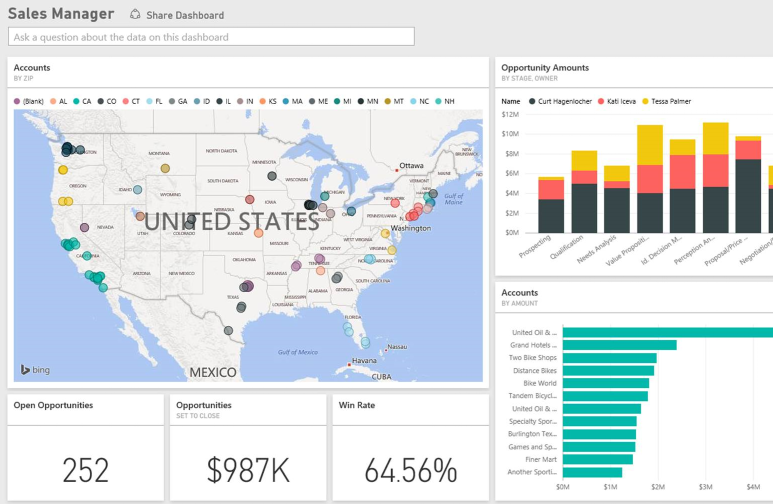The image size is (773, 504).
Task: Open the Open Opportunities 252 tile
Action: pos(86,449)
